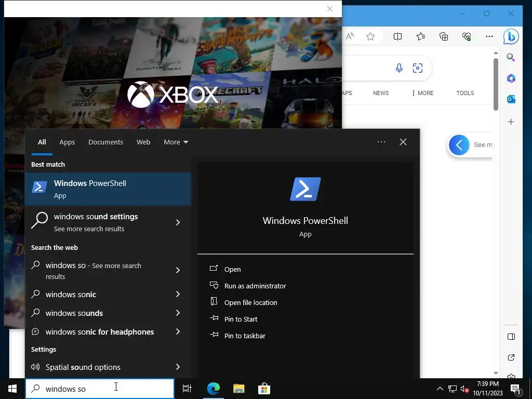
Task: Select NEWS tab in Edge search page
Action: pyautogui.click(x=381, y=93)
